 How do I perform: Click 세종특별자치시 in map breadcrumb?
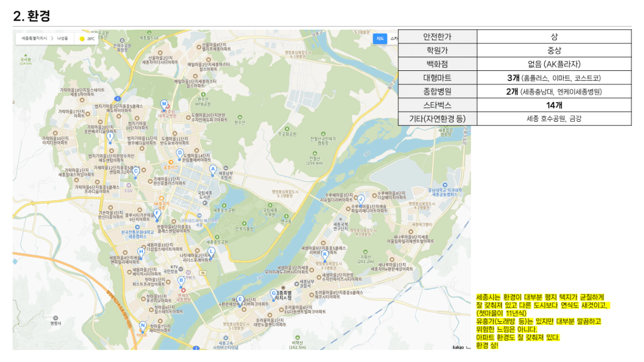[x=34, y=39]
